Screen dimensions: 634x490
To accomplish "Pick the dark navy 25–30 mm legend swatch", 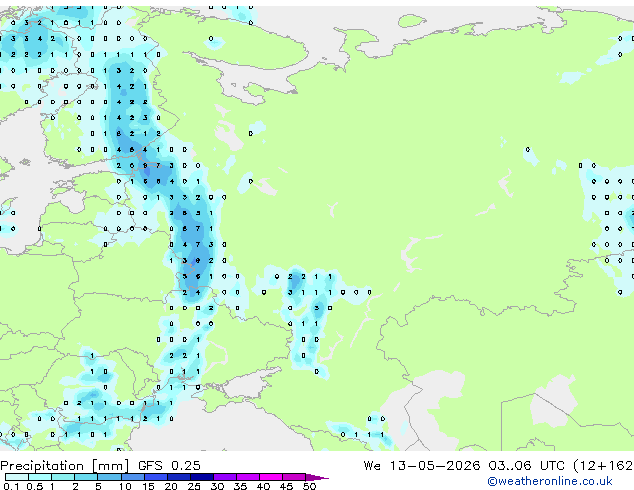I will click(x=202, y=477).
